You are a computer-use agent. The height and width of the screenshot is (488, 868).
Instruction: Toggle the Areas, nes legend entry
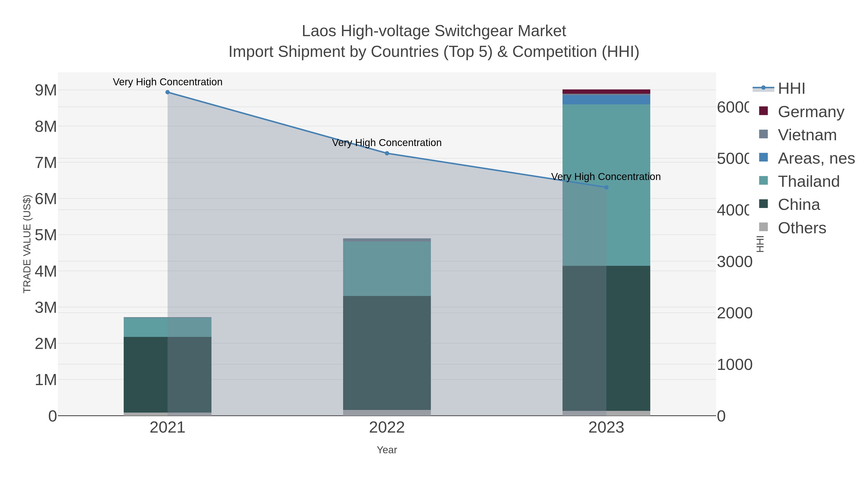(807, 158)
